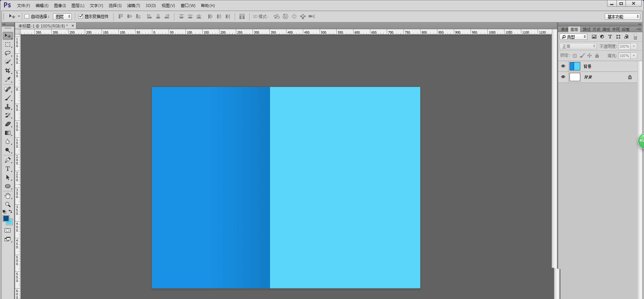This screenshot has height=299, width=644.
Task: Select the Eyedropper tool
Action: coord(8,80)
